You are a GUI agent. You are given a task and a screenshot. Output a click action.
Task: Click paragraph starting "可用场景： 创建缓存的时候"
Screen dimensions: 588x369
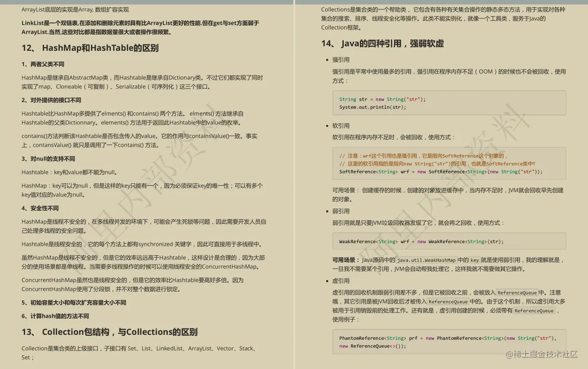pos(448,195)
